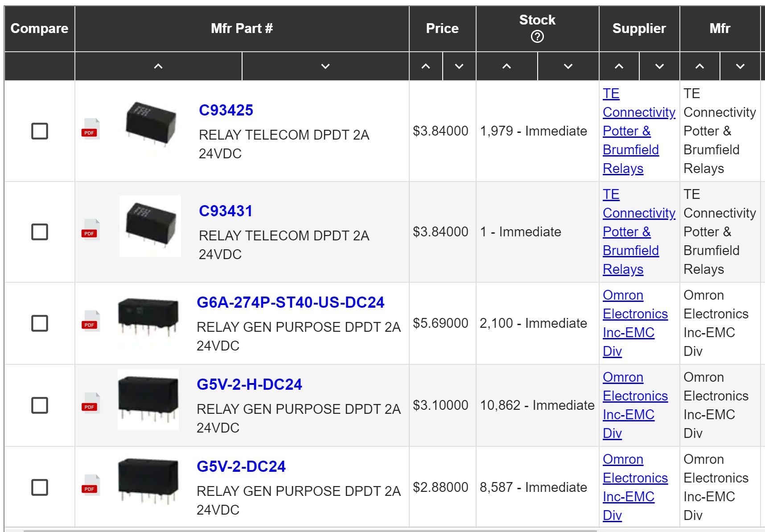The image size is (765, 532).
Task: Open part link C93425
Action: [x=226, y=110]
